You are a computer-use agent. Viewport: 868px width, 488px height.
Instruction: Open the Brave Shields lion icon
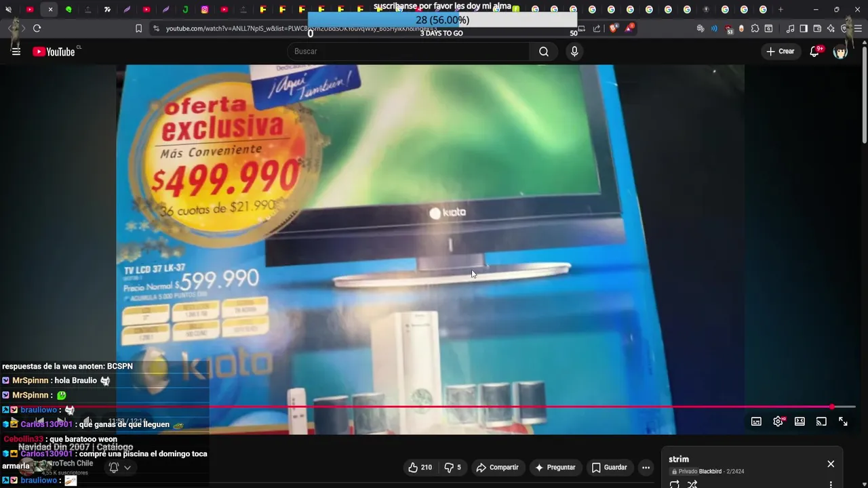click(614, 28)
